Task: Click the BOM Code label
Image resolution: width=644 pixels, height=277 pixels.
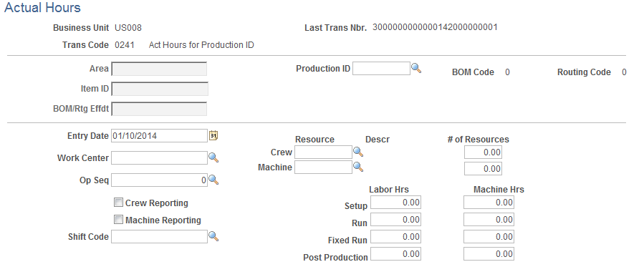Action: 473,72
